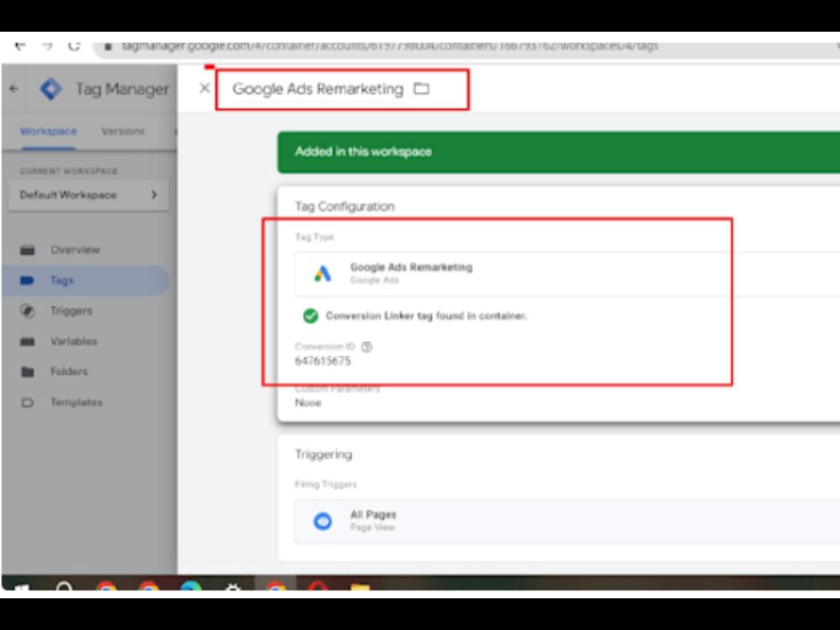Click the green Conversion Linker checkmark icon
The height and width of the screenshot is (630, 840).
click(x=311, y=316)
